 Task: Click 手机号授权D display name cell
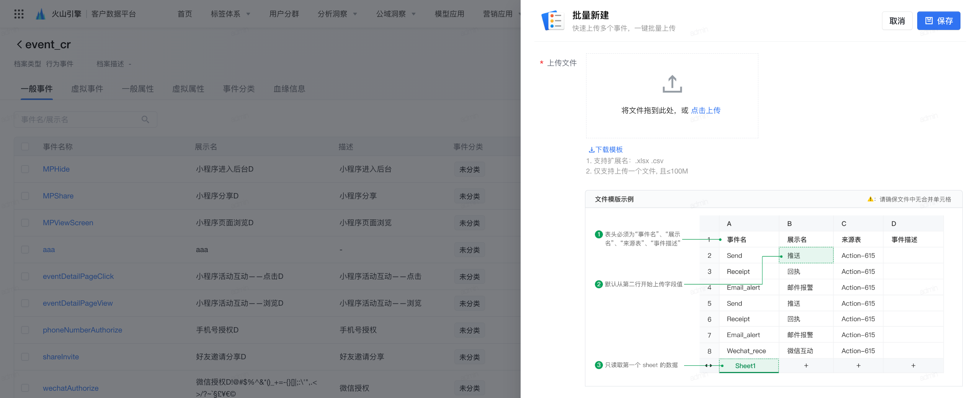tap(217, 330)
